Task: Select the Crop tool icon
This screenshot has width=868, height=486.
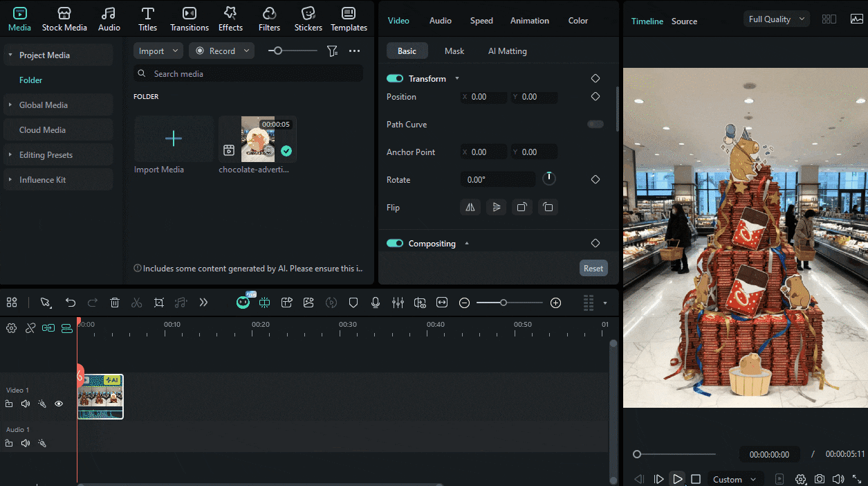Action: tap(158, 303)
